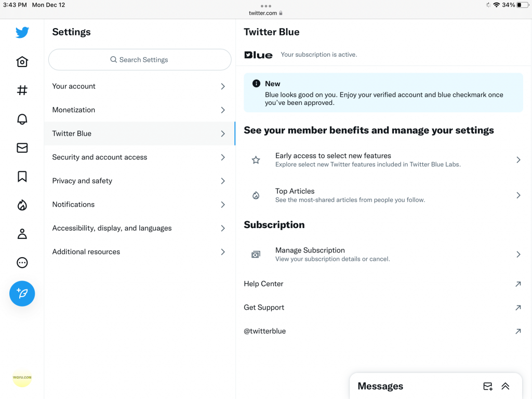Click magnifier icon in Search Settings

113,60
